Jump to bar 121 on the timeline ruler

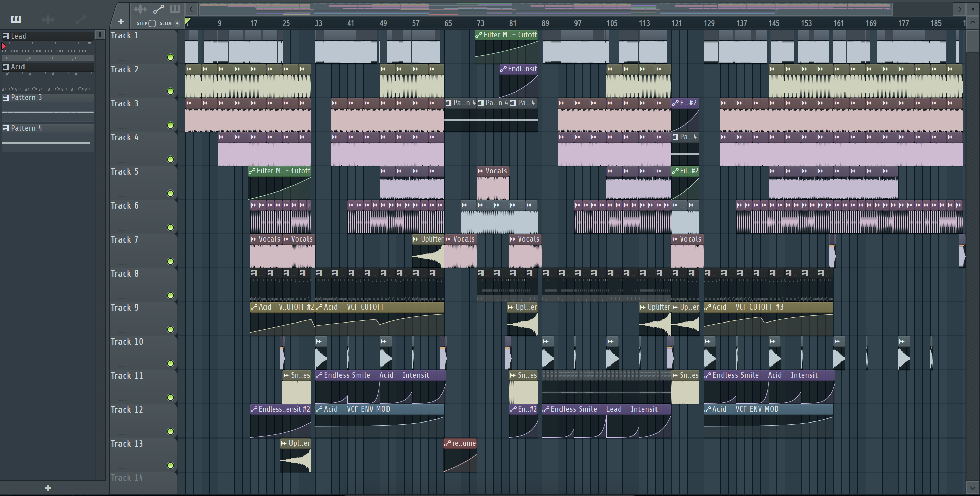tap(676, 23)
